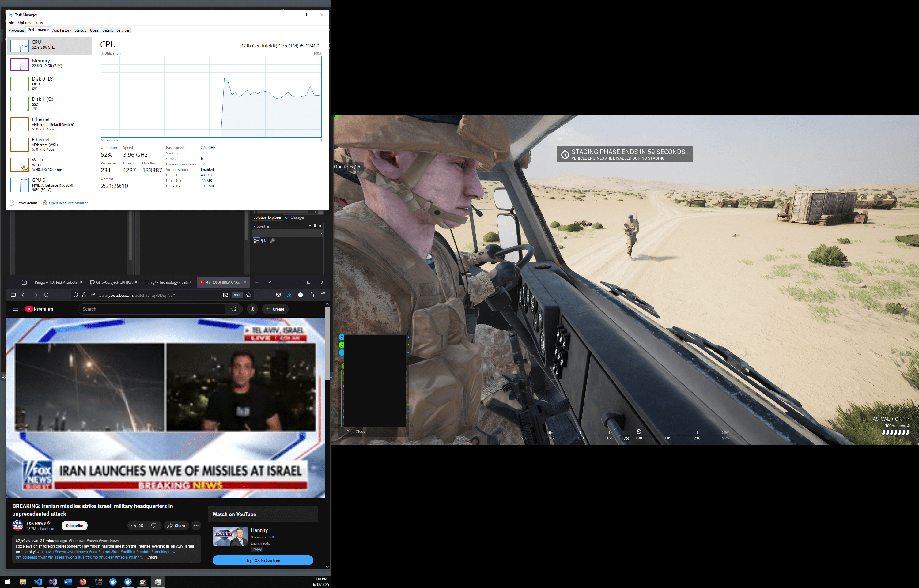Like the video with thumbs up
919x588 pixels.
click(x=137, y=526)
